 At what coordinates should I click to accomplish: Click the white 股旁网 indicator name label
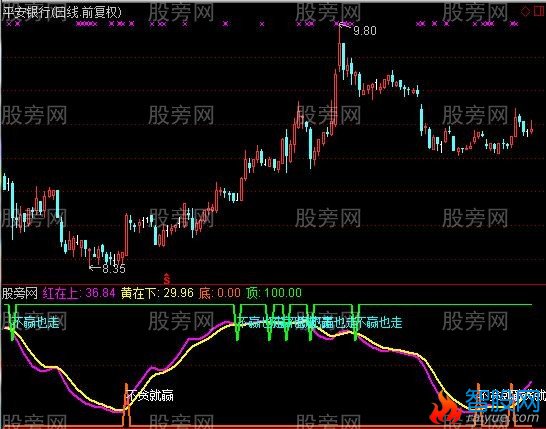20,293
